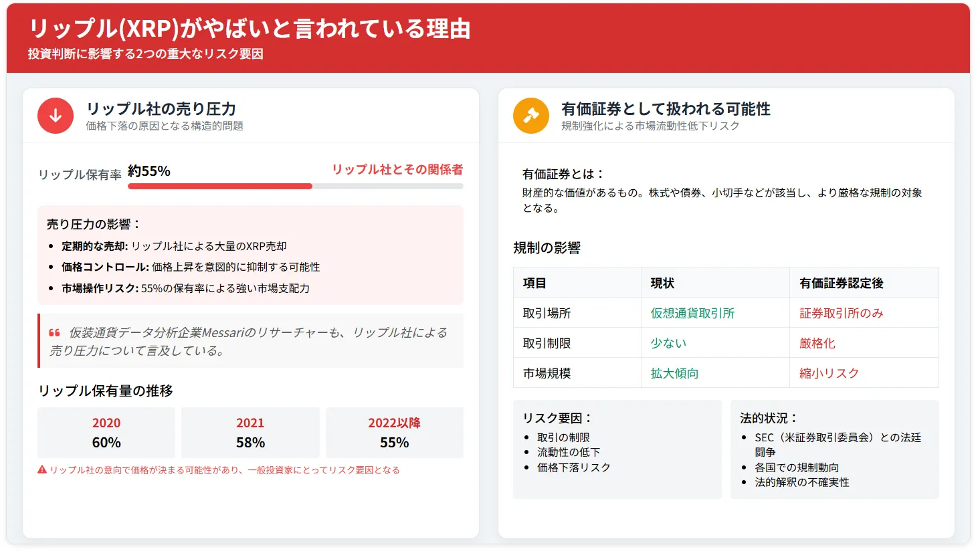This screenshot has height=553, width=980.
Task: Select the 2020 60% year box
Action: [x=106, y=433]
